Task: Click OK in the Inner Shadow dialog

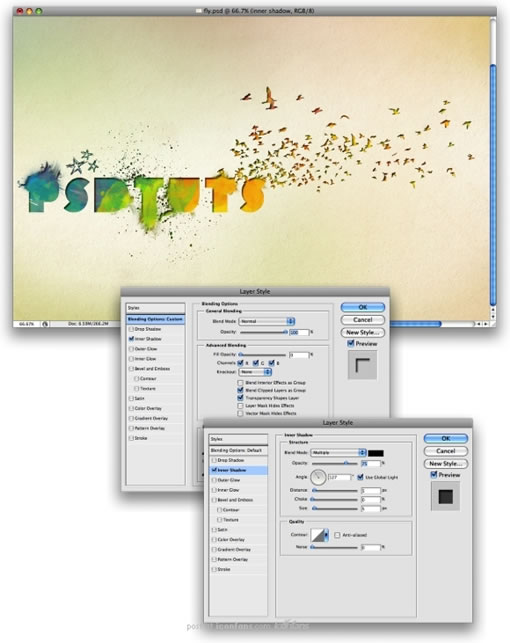Action: [446, 438]
